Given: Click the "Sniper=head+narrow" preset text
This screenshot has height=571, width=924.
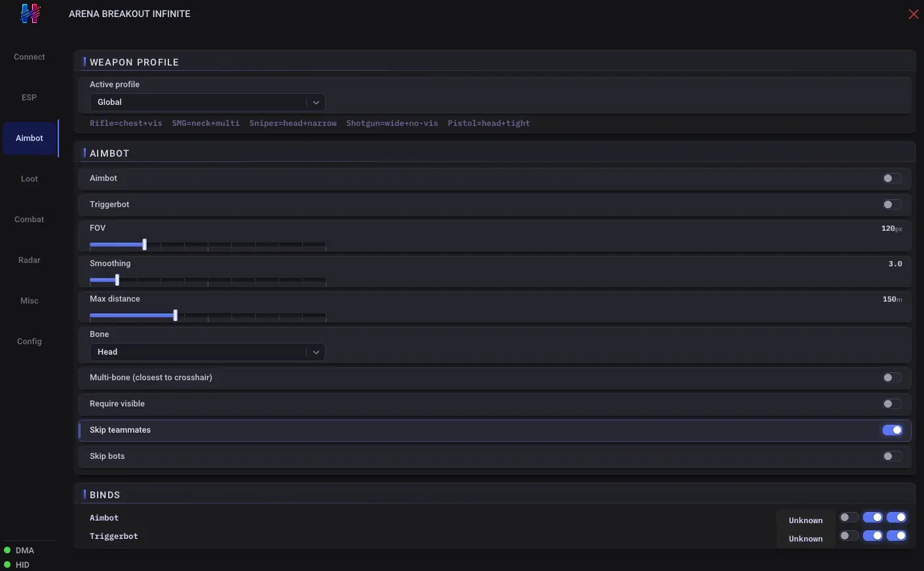Looking at the screenshot, I should pos(293,123).
